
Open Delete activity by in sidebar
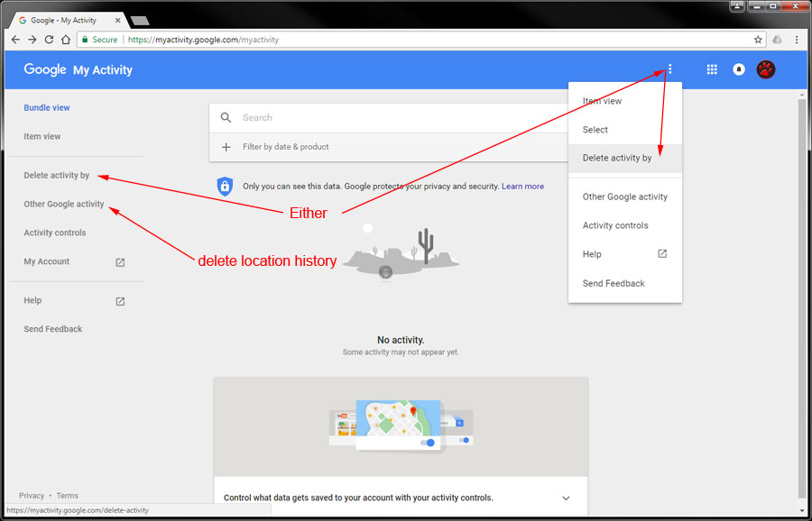(57, 176)
